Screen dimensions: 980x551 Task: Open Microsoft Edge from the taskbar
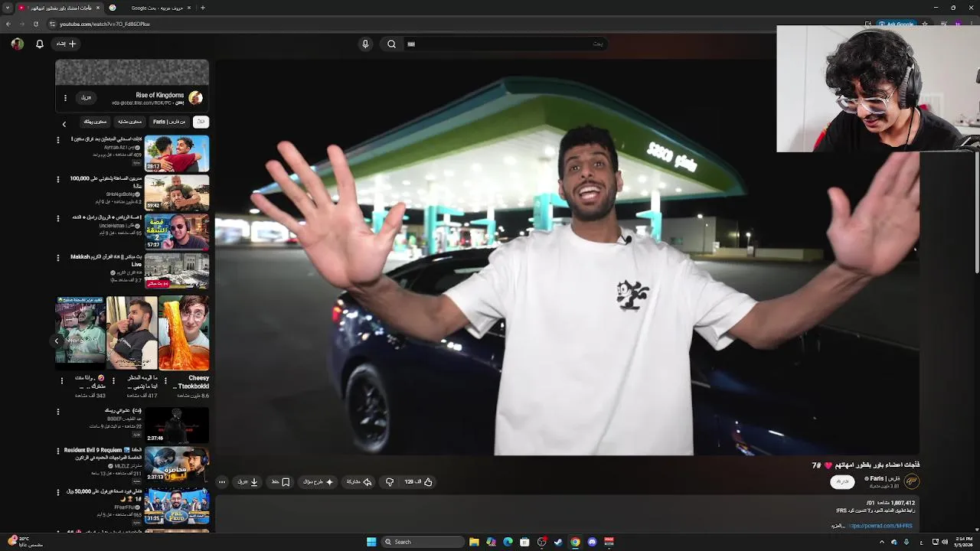click(x=508, y=542)
